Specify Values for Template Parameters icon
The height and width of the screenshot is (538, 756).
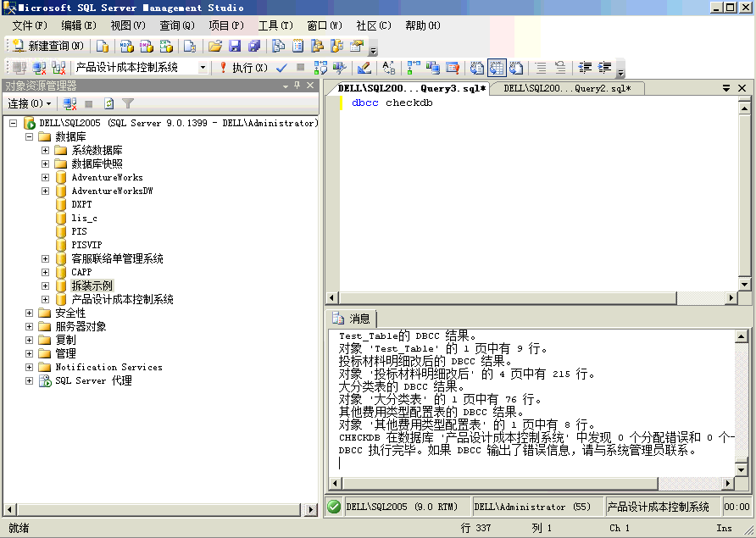tap(389, 68)
